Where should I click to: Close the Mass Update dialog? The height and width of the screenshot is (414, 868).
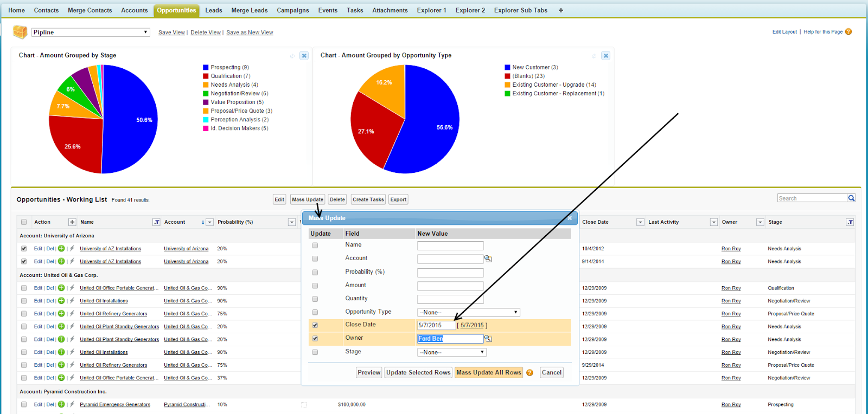click(570, 218)
